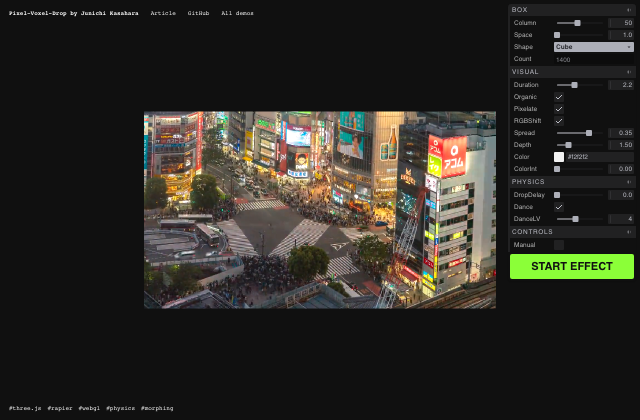Click the DanceLV slider handle
Image resolution: width=640 pixels, height=420 pixels.
tap(575, 219)
